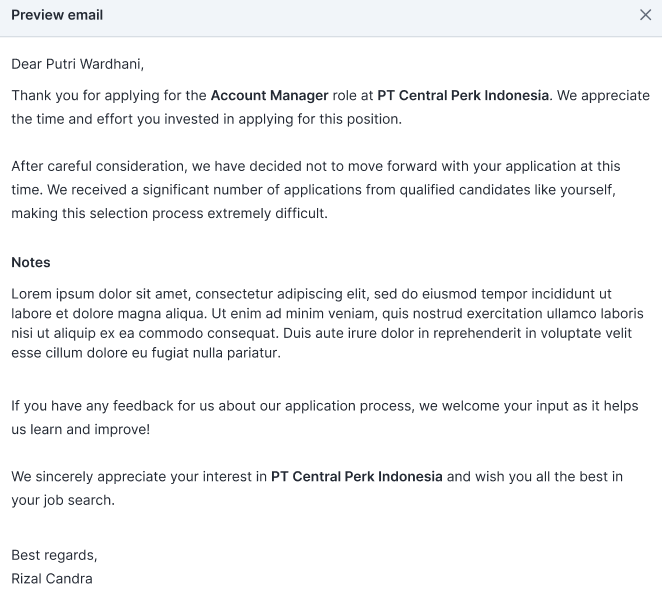Click the 'Preview email' header title
This screenshot has height=599, width=662.
click(x=57, y=15)
